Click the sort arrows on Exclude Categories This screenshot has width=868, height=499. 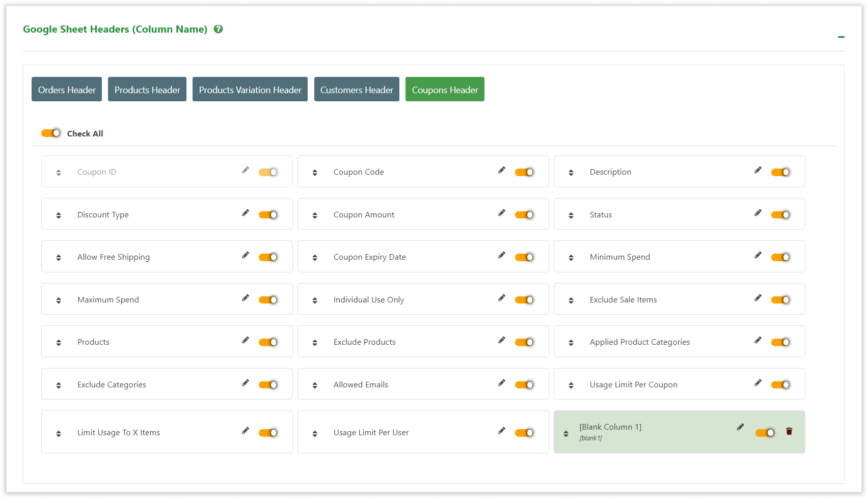58,384
